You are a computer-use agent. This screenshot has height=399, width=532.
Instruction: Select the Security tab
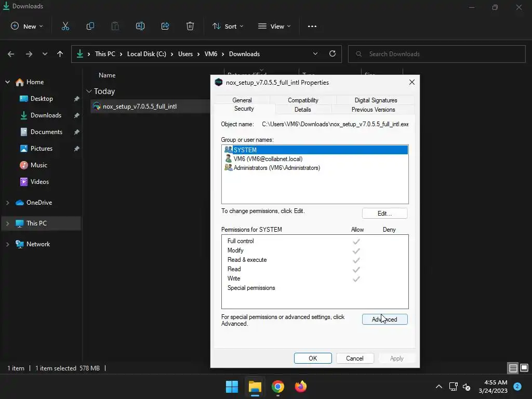[x=244, y=109]
